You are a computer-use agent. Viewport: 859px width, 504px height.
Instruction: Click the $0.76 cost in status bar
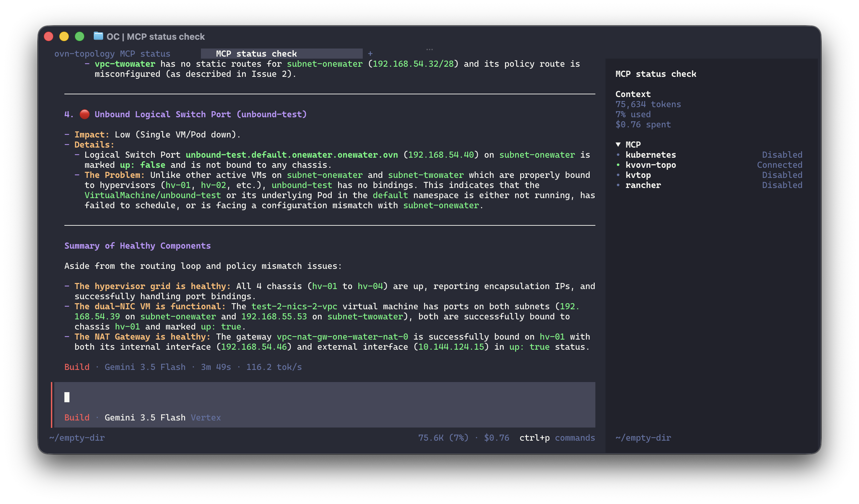tap(496, 438)
